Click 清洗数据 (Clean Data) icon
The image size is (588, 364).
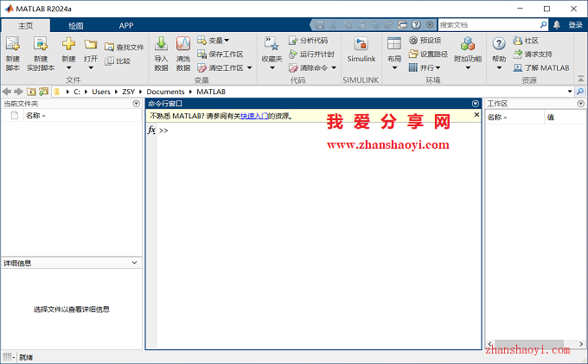tap(183, 44)
